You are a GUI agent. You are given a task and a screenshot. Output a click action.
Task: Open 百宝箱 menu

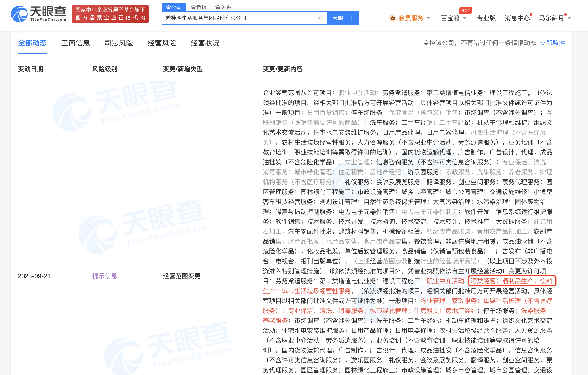[x=450, y=18]
